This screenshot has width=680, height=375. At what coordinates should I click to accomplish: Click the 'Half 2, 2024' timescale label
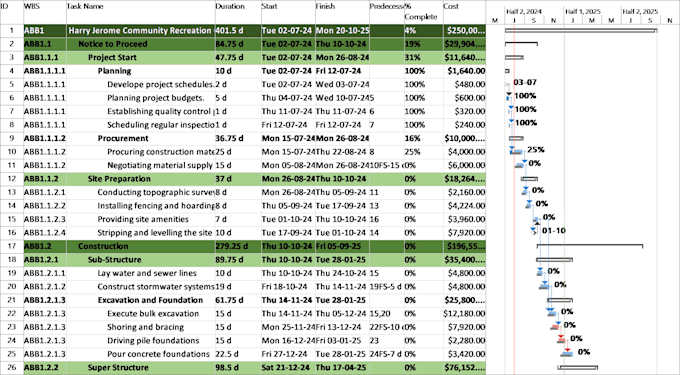coord(524,12)
